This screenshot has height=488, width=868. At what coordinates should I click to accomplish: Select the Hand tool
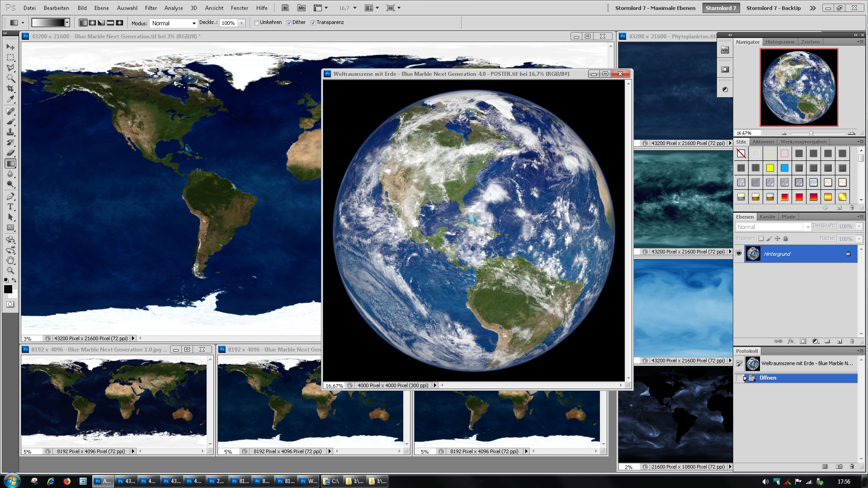(10, 261)
